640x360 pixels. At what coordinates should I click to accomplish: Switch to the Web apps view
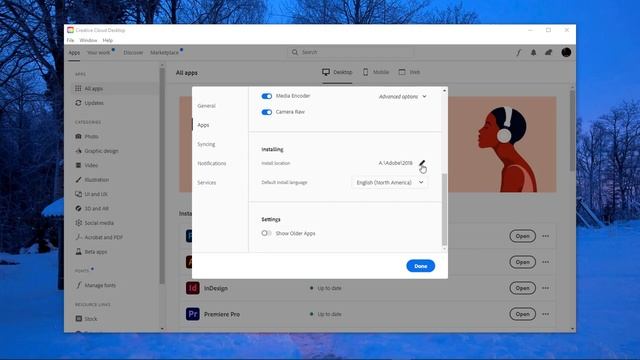point(409,72)
